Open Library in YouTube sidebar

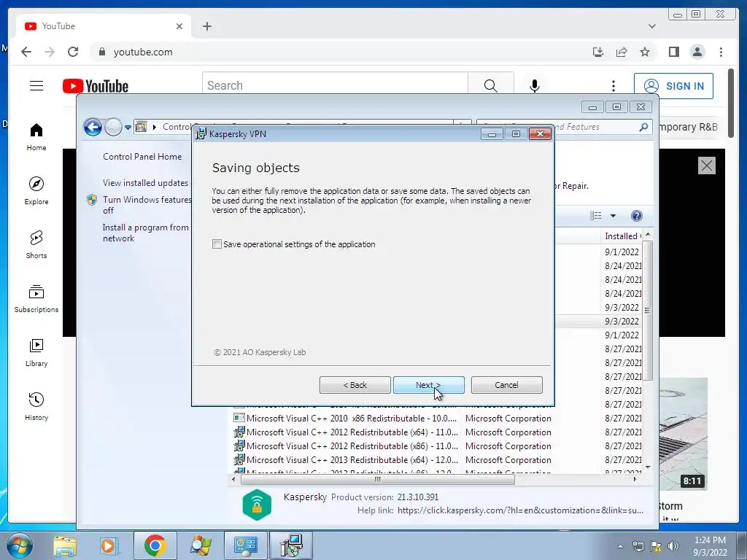(36, 352)
